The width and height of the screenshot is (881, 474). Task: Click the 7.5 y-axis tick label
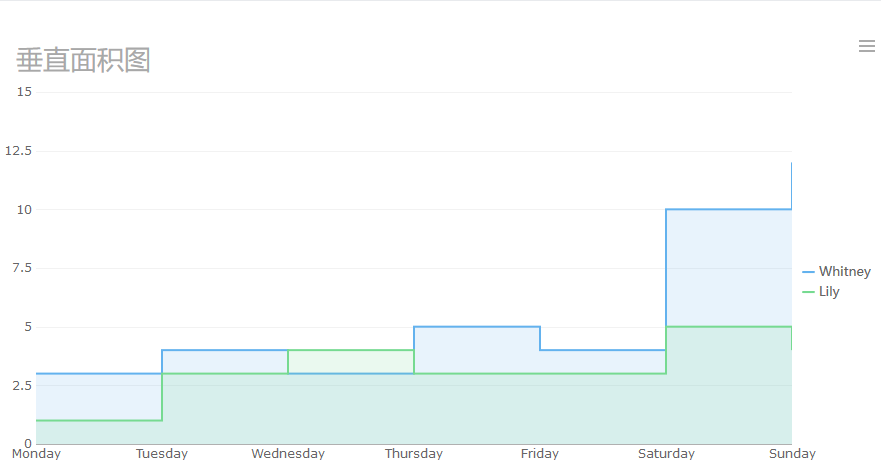22,268
